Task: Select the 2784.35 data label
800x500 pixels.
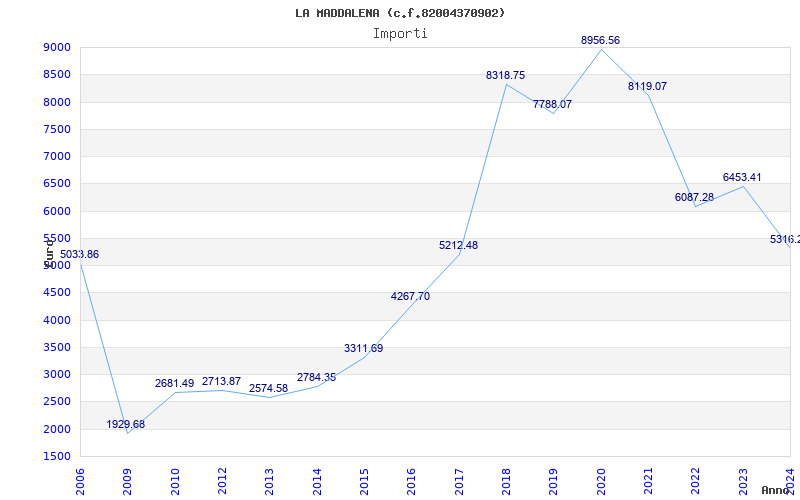Action: [x=316, y=378]
